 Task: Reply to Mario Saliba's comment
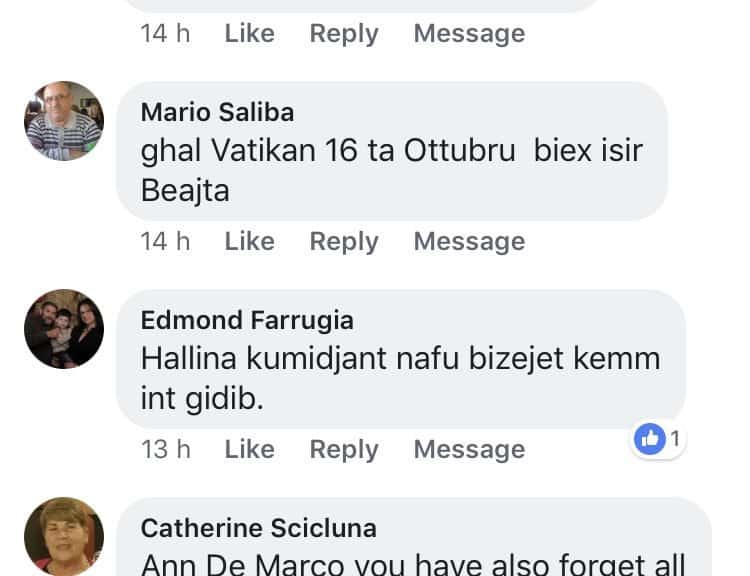click(x=344, y=241)
